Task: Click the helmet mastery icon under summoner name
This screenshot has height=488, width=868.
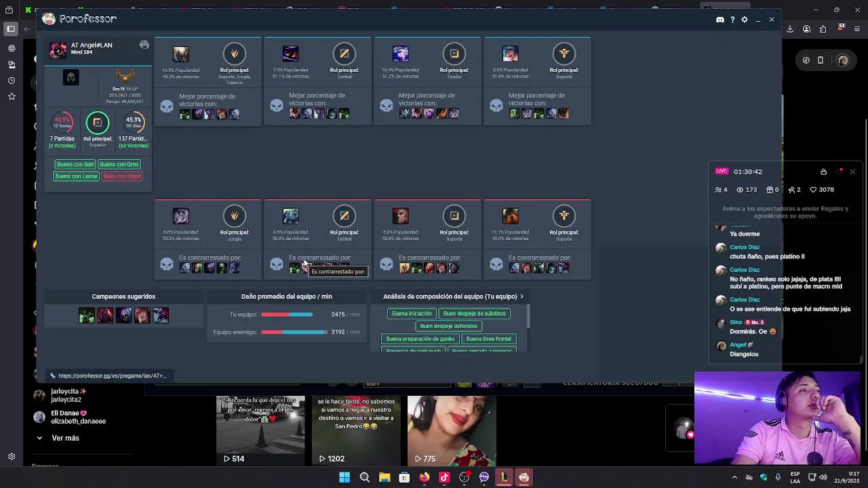Action: click(x=71, y=77)
